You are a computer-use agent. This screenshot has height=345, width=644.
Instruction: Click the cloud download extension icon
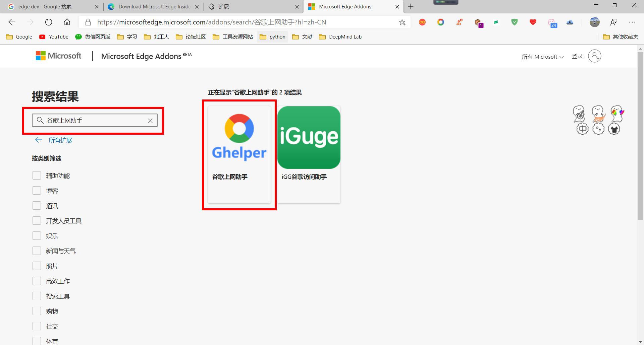pyautogui.click(x=570, y=22)
